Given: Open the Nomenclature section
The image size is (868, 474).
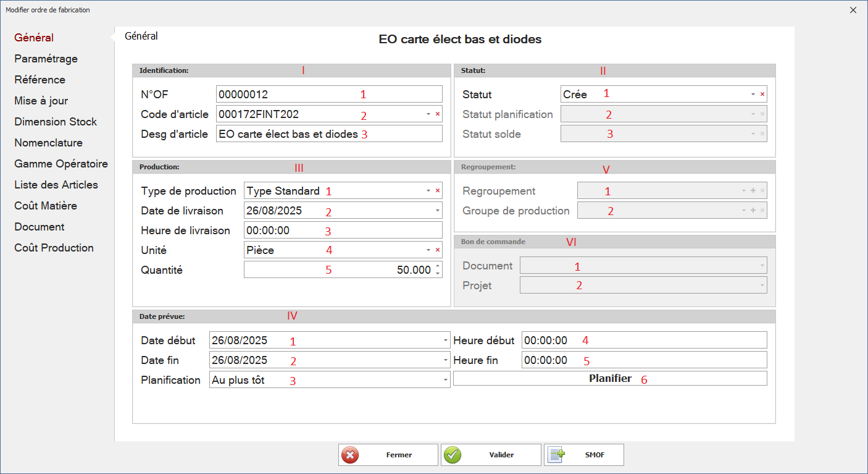Looking at the screenshot, I should (48, 143).
